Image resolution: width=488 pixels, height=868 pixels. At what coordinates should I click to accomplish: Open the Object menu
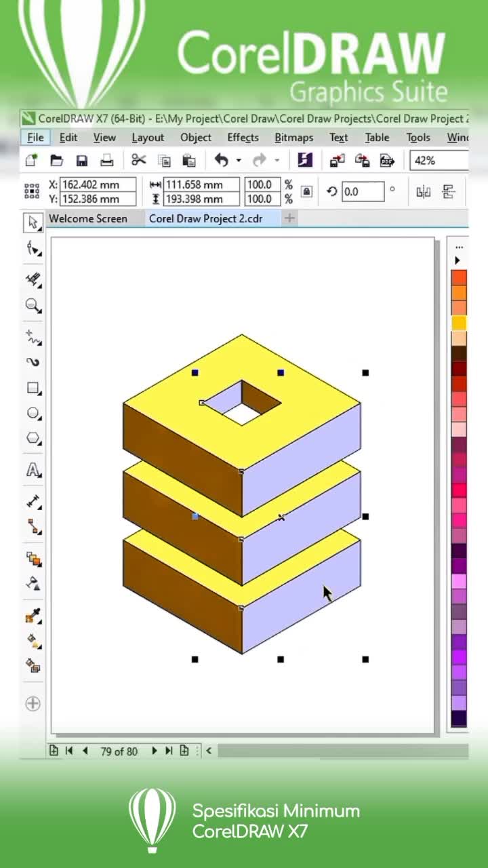point(196,138)
